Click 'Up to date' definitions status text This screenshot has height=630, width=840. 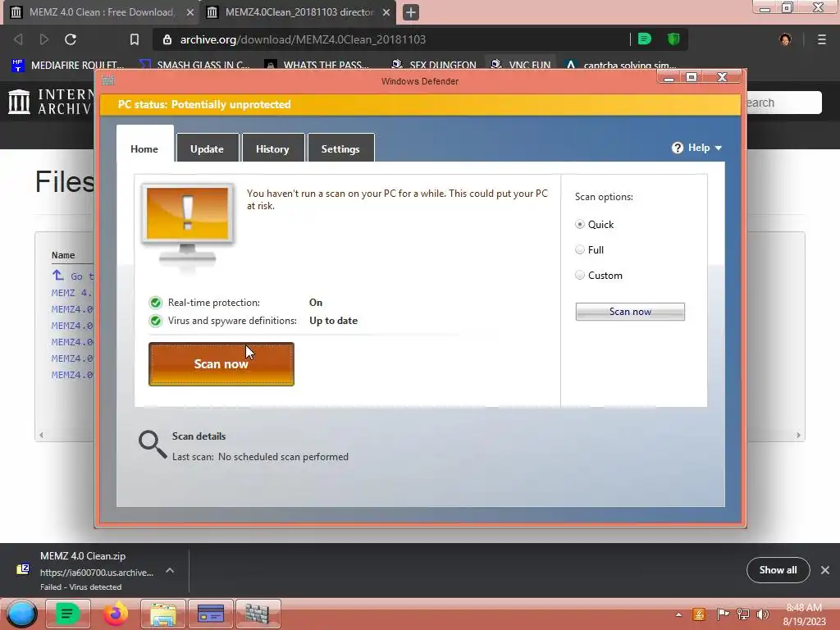pos(333,321)
